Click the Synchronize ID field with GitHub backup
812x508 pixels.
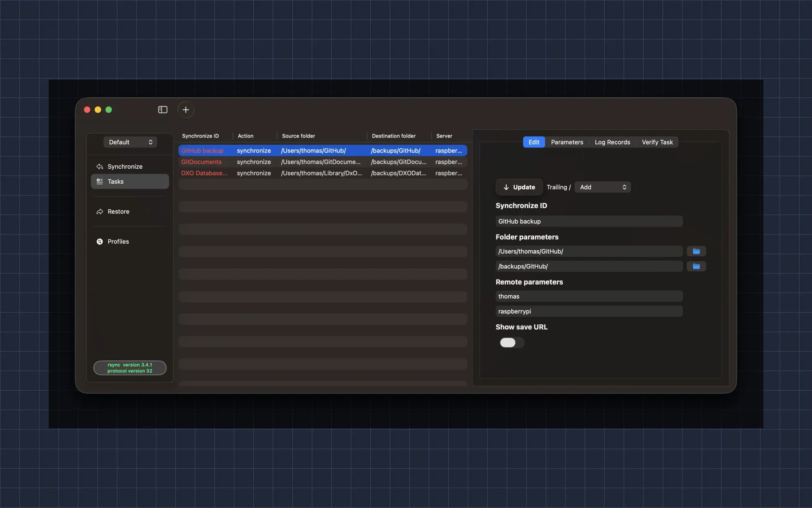pyautogui.click(x=589, y=221)
